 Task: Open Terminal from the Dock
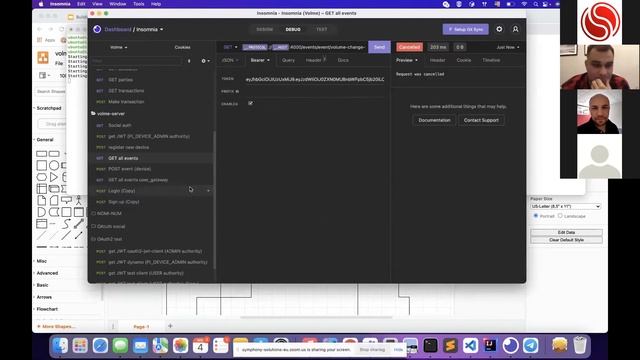(x=430, y=346)
